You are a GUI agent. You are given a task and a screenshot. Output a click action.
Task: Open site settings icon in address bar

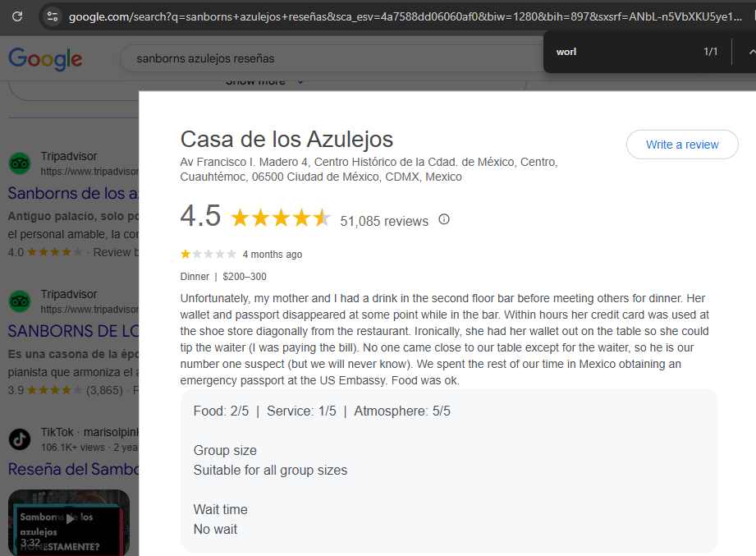52,16
